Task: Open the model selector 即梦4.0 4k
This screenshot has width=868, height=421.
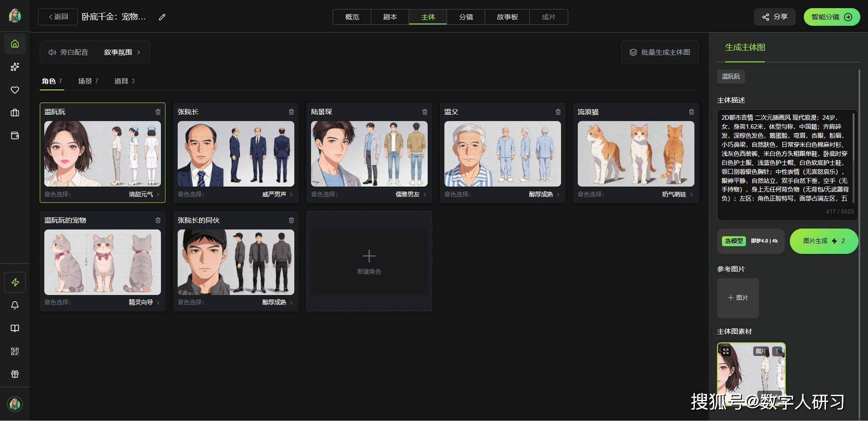Action: [x=751, y=241]
